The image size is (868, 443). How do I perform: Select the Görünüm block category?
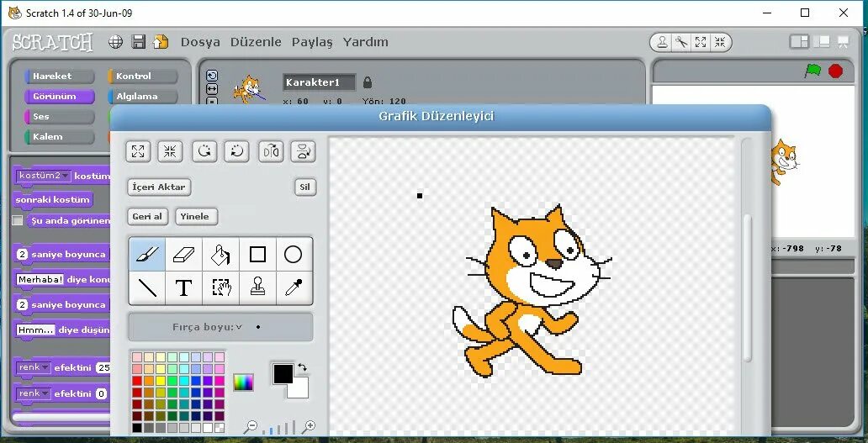60,96
